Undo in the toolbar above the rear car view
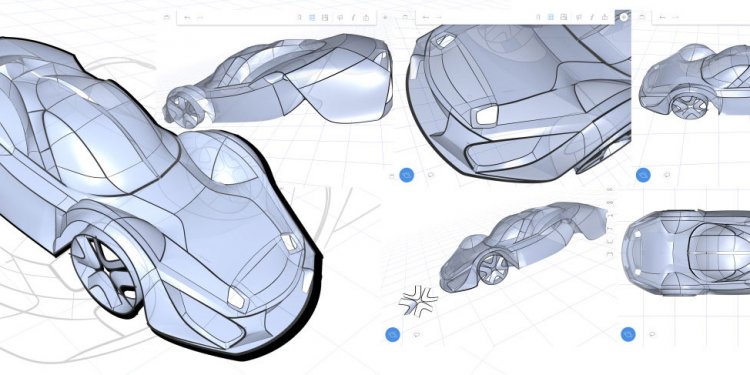750x375 pixels. point(187,18)
